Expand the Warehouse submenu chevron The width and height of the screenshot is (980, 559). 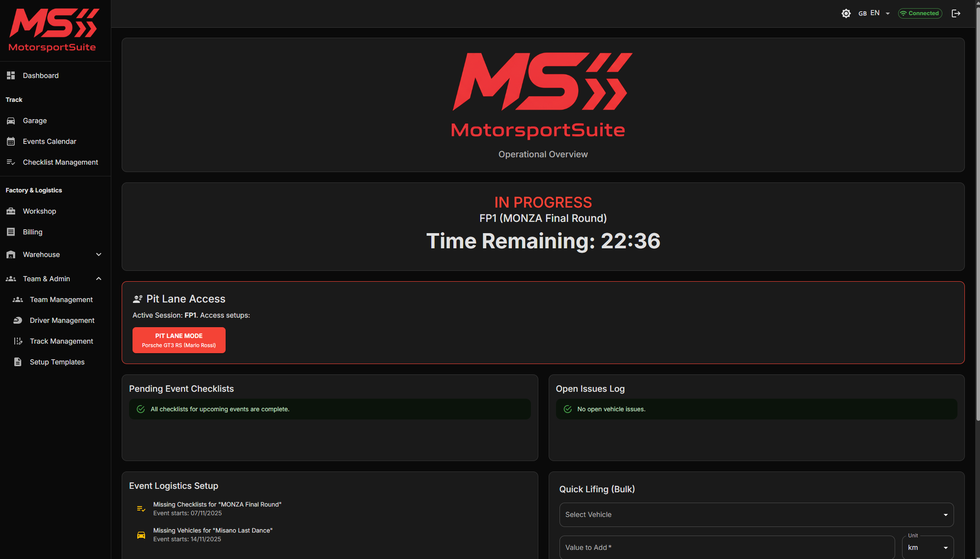[99, 255]
